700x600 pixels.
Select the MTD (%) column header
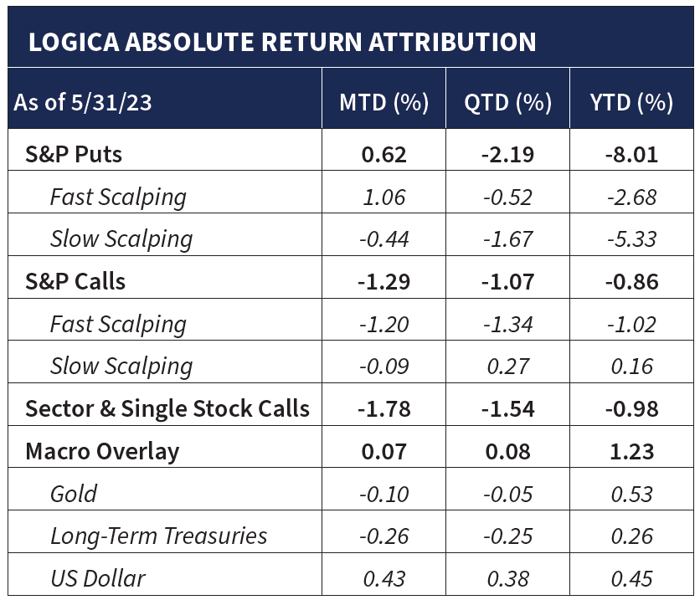coord(383,103)
